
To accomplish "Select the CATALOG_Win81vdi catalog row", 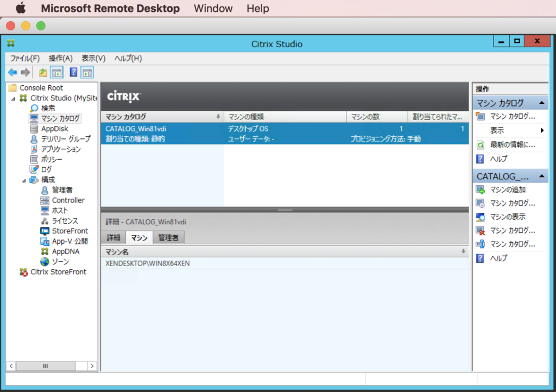I will 285,134.
